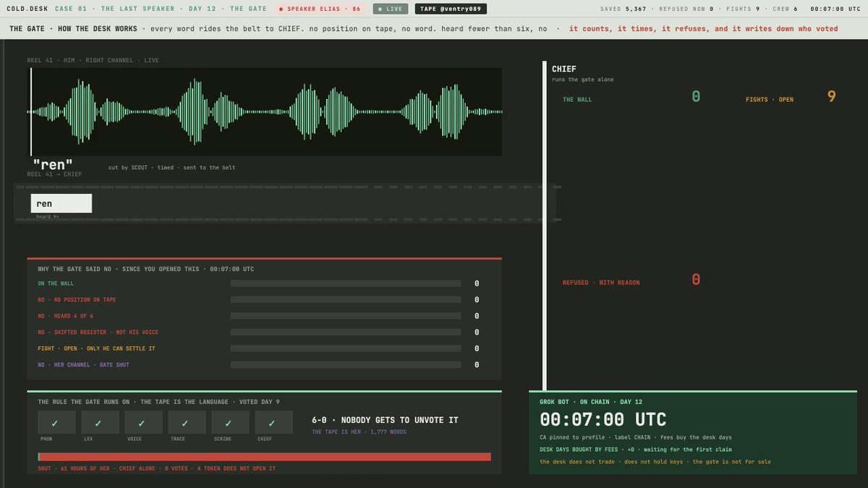Select the "ON THE WALL" reason row label
Image resolution: width=868 pixels, height=488 pixels.
point(56,283)
